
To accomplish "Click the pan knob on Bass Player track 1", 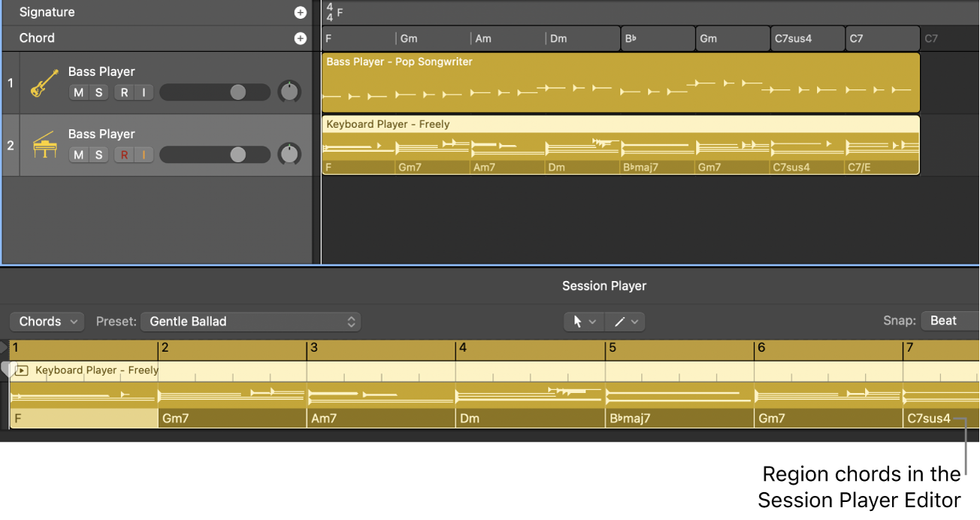I will click(x=289, y=92).
